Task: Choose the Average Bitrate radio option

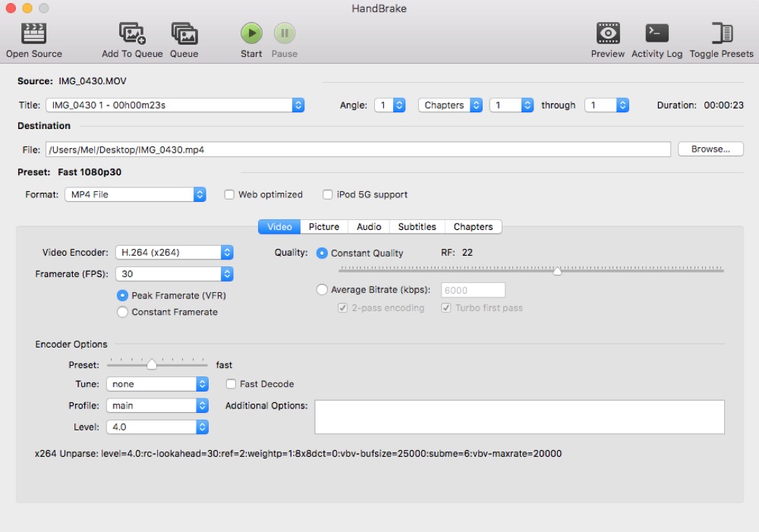Action: 322,290
